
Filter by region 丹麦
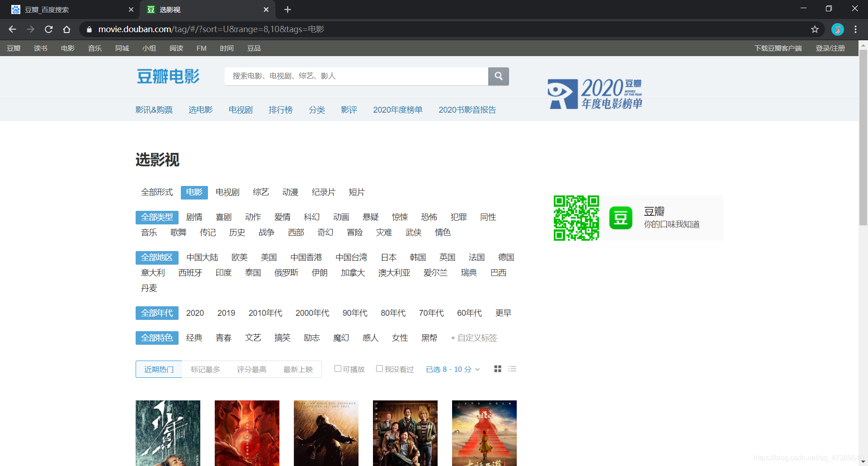tap(149, 288)
